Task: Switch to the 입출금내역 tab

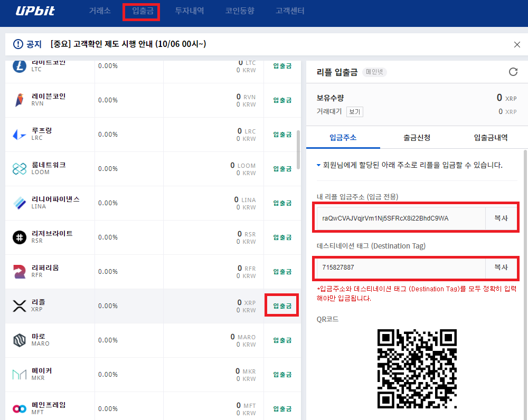Action: [x=491, y=138]
